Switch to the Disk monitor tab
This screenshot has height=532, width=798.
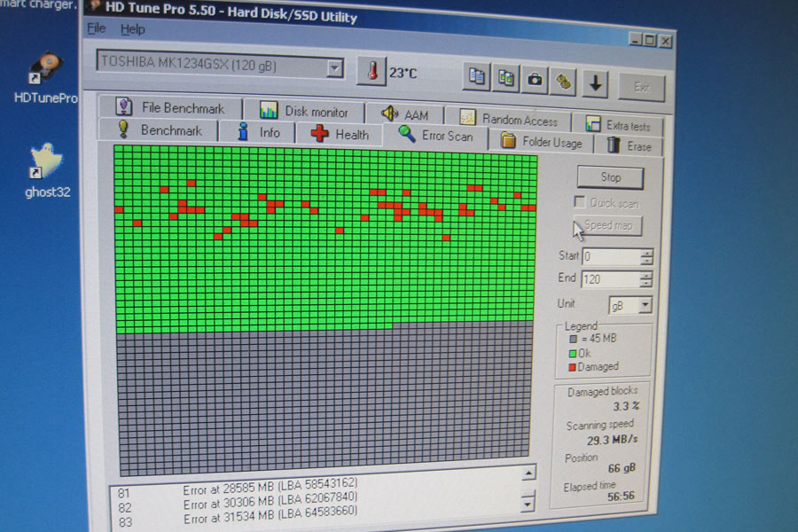pyautogui.click(x=304, y=111)
